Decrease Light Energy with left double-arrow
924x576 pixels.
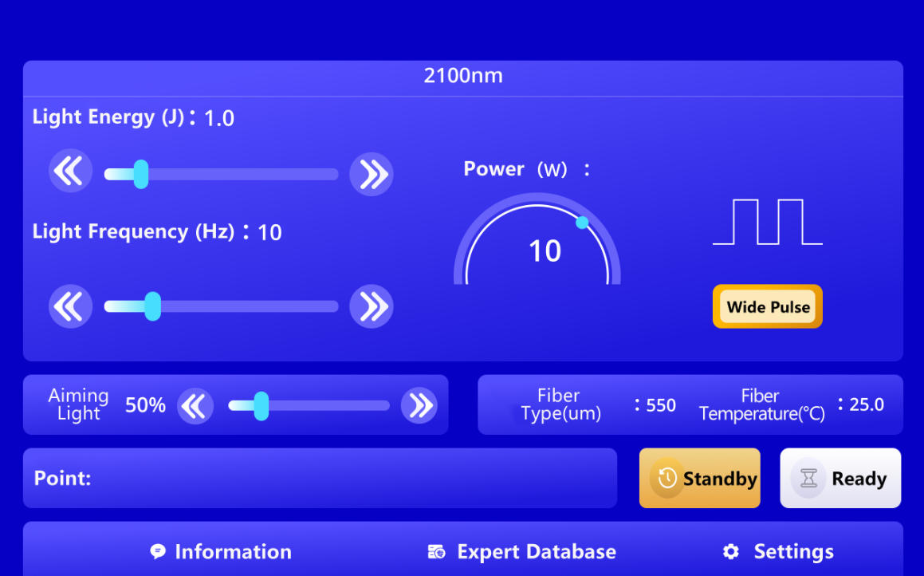(70, 173)
